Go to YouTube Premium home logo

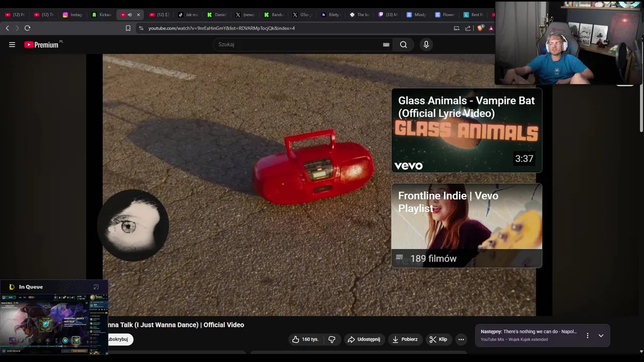(x=42, y=45)
